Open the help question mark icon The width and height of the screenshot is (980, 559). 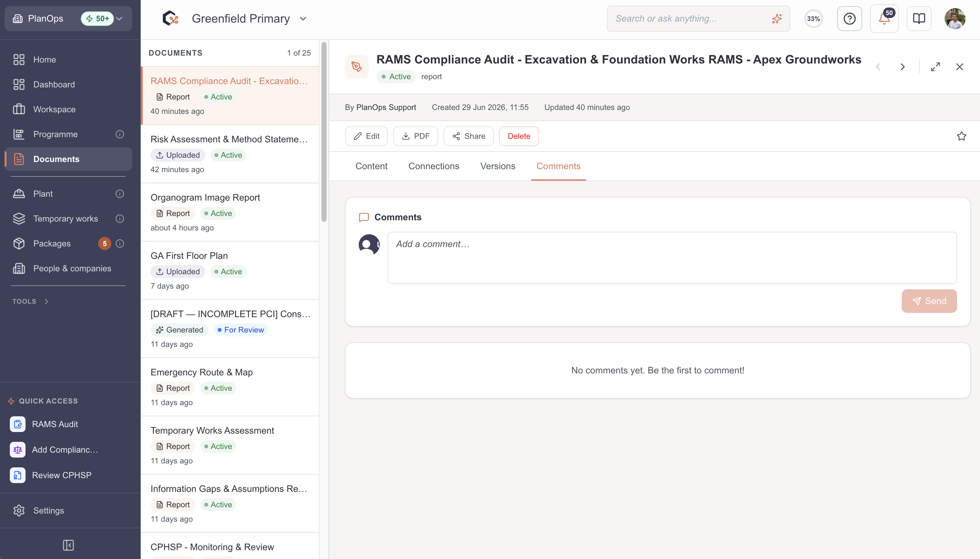849,18
